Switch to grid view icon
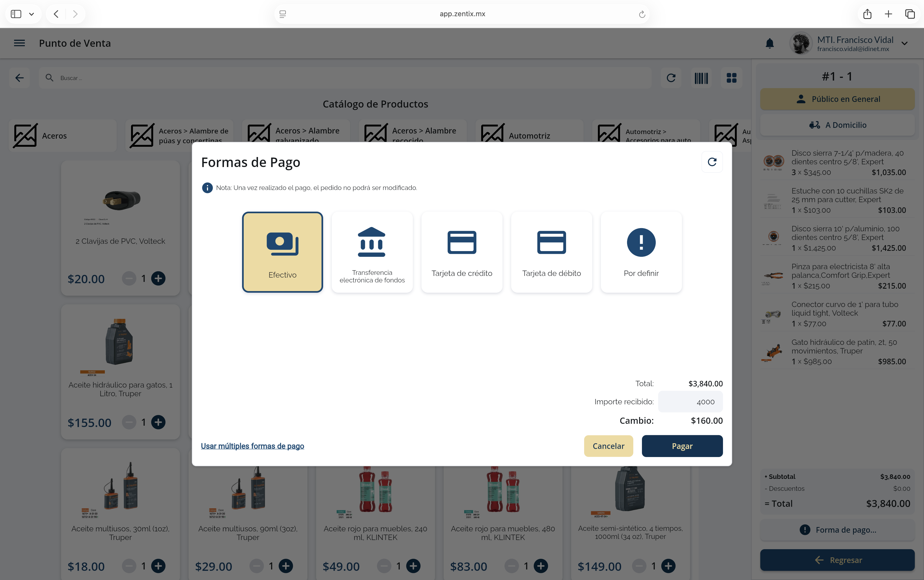This screenshot has width=924, height=580. pos(731,78)
